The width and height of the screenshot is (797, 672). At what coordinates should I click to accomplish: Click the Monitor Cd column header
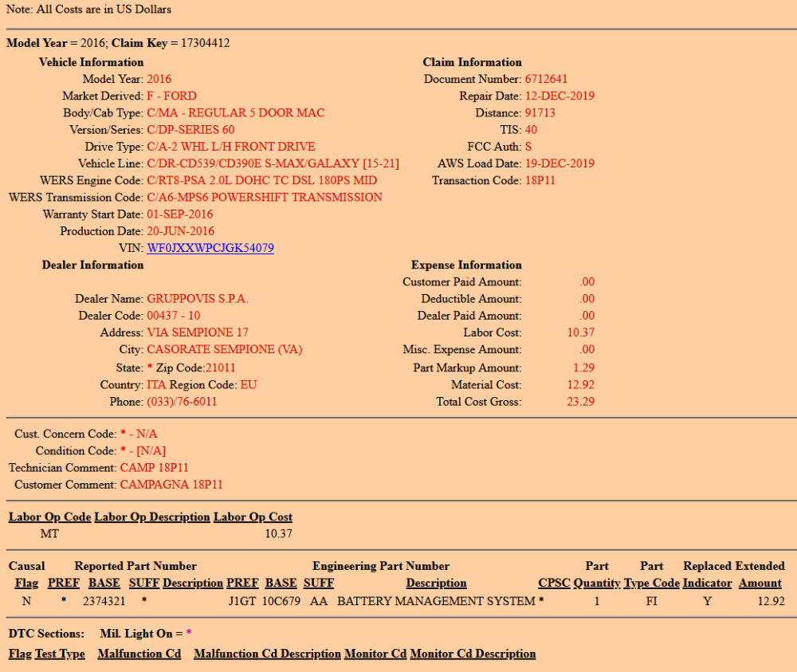click(375, 654)
